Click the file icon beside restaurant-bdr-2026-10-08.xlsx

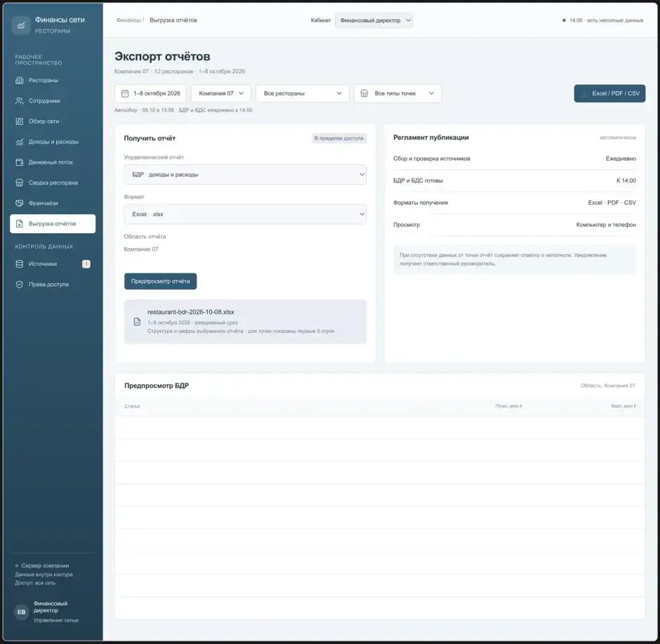(x=137, y=322)
